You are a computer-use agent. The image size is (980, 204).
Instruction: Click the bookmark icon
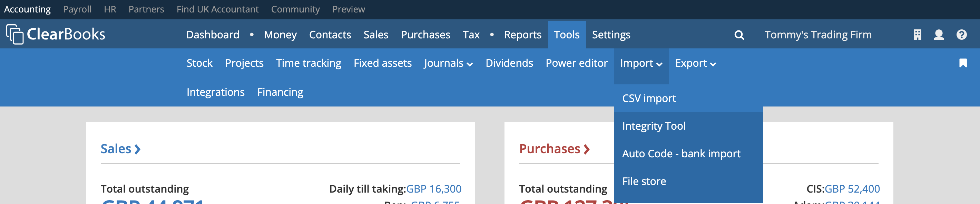click(x=963, y=63)
